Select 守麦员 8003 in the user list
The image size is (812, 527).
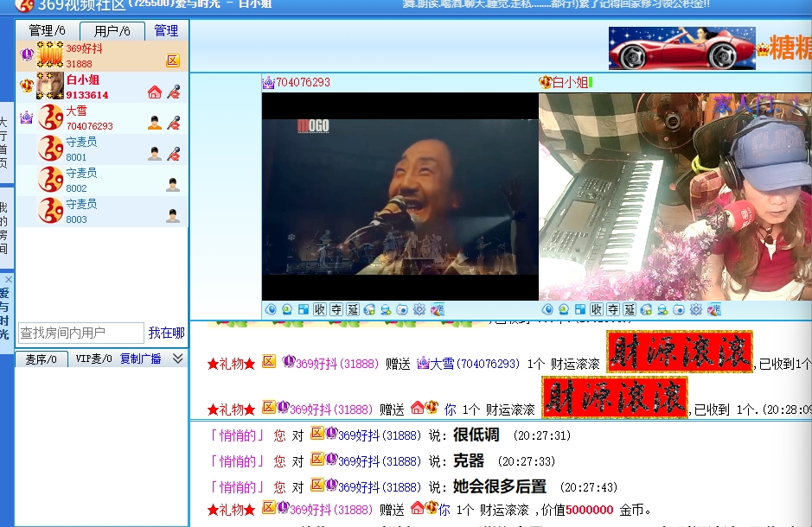tap(102, 211)
